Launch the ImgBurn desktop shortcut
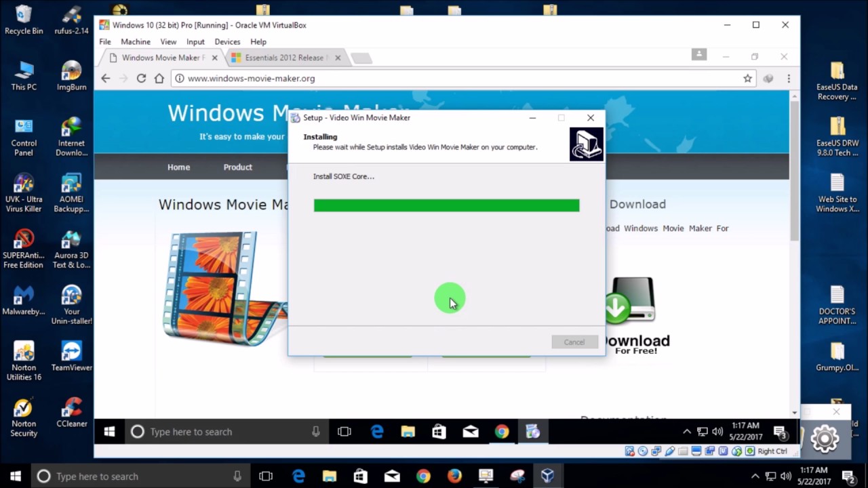Image resolution: width=868 pixels, height=488 pixels. click(x=71, y=75)
